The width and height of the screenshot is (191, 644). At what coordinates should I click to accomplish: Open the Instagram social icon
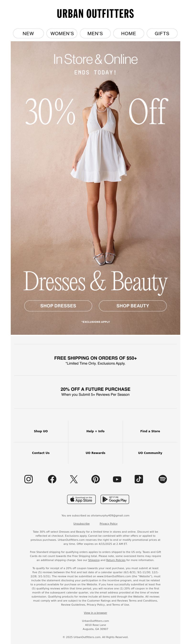click(x=29, y=479)
